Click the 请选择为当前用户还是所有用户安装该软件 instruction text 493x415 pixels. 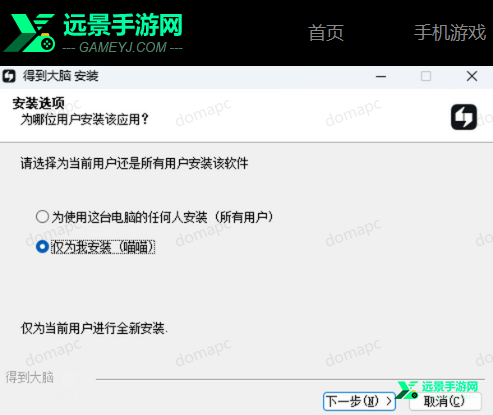[x=134, y=163]
